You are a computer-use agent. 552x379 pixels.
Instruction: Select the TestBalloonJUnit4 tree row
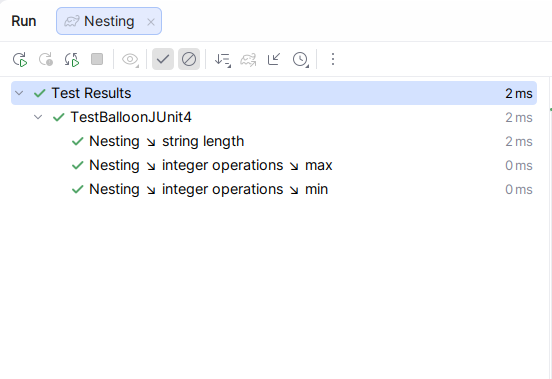(274, 117)
